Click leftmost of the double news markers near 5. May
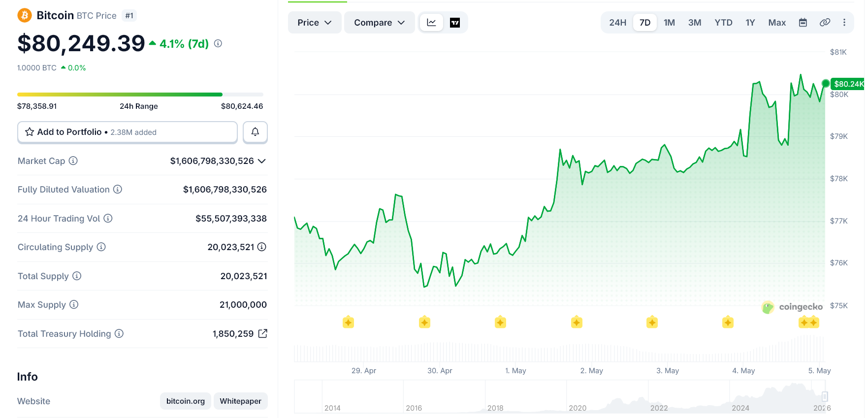 804,322
